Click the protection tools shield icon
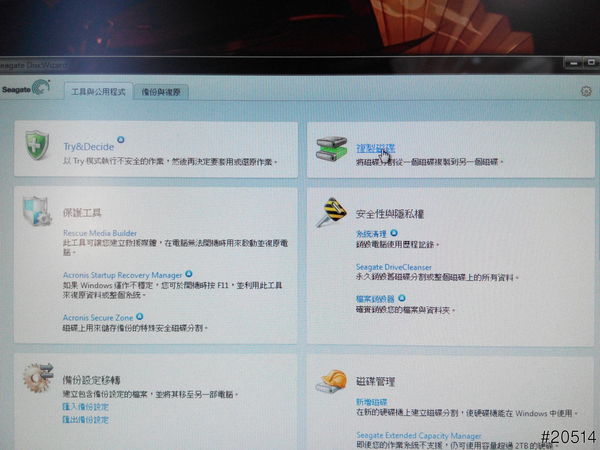The height and width of the screenshot is (450, 600). coord(37,213)
